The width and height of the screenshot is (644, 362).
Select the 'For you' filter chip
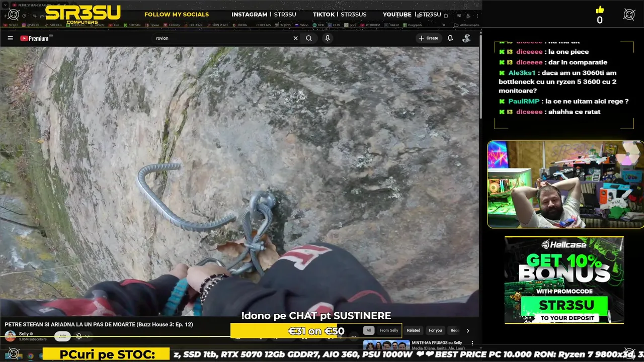pos(435,330)
